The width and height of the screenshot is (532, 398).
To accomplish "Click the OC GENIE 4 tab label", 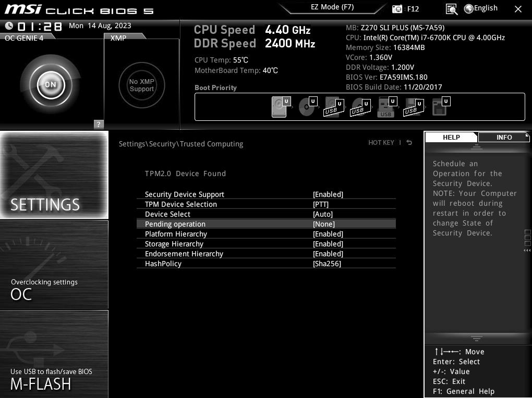I will click(x=24, y=38).
